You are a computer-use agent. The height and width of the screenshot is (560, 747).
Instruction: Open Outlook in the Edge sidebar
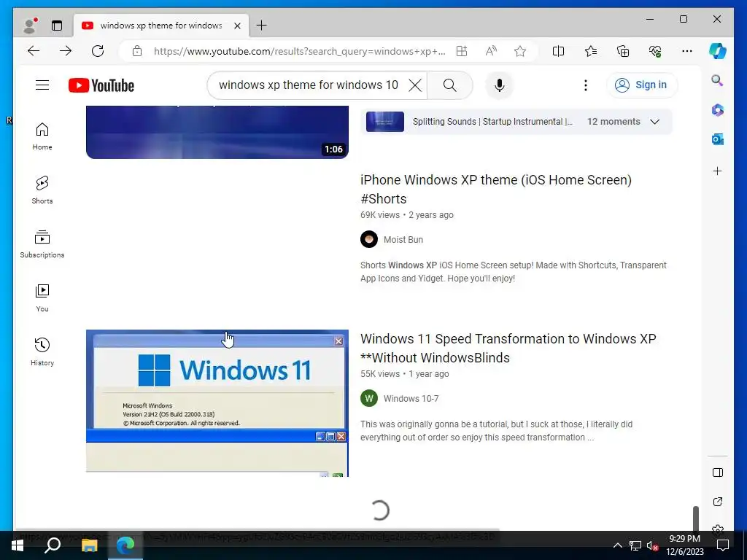click(x=718, y=139)
